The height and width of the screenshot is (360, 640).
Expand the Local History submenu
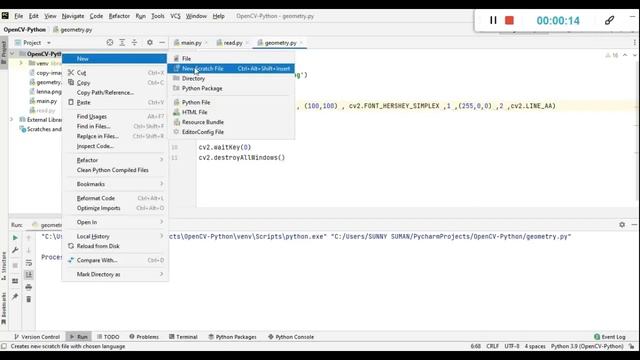coord(115,236)
